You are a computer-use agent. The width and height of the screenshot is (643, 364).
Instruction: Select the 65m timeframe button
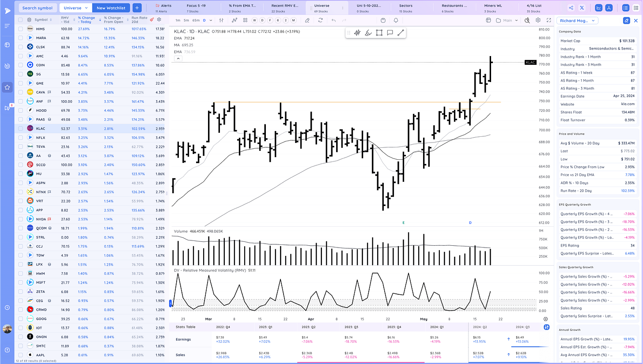pos(196,20)
